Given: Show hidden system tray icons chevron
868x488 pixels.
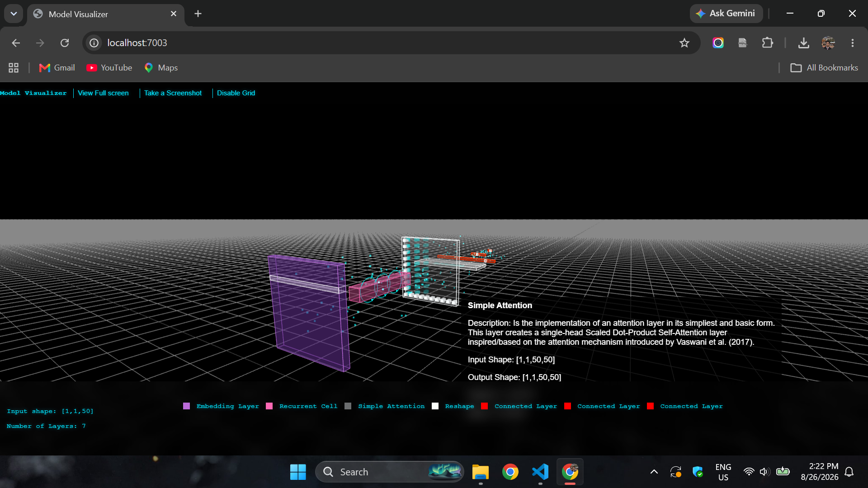Looking at the screenshot, I should point(654,472).
